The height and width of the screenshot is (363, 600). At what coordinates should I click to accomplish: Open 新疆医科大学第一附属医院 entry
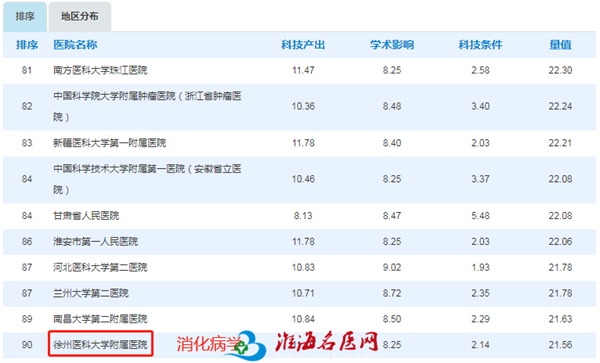tap(109, 143)
